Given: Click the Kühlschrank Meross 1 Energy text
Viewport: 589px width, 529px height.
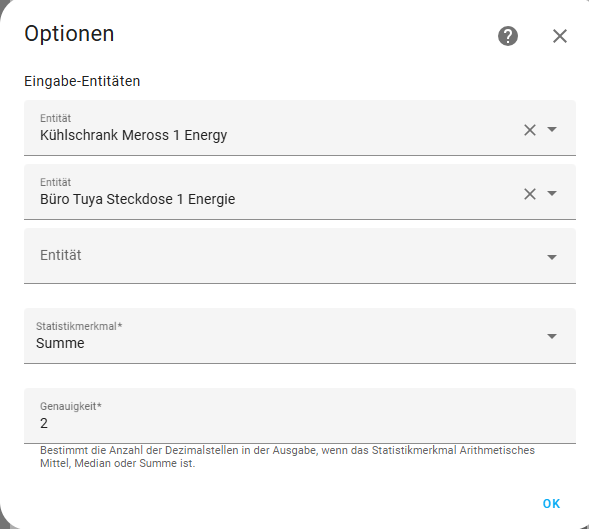Looking at the screenshot, I should coord(133,135).
